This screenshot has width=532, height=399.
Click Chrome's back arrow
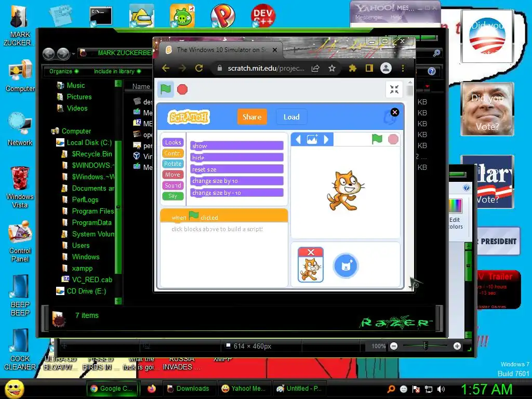click(166, 68)
